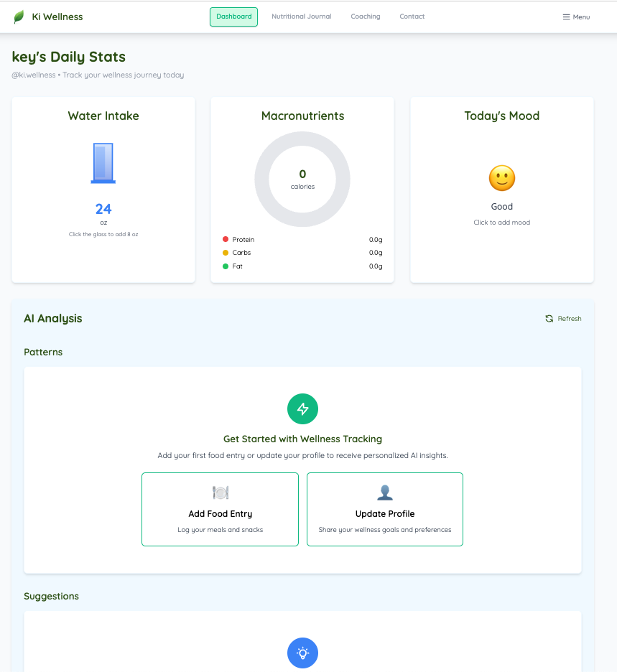Click the Protein 0.0g value
The height and width of the screenshot is (672, 617).
376,240
